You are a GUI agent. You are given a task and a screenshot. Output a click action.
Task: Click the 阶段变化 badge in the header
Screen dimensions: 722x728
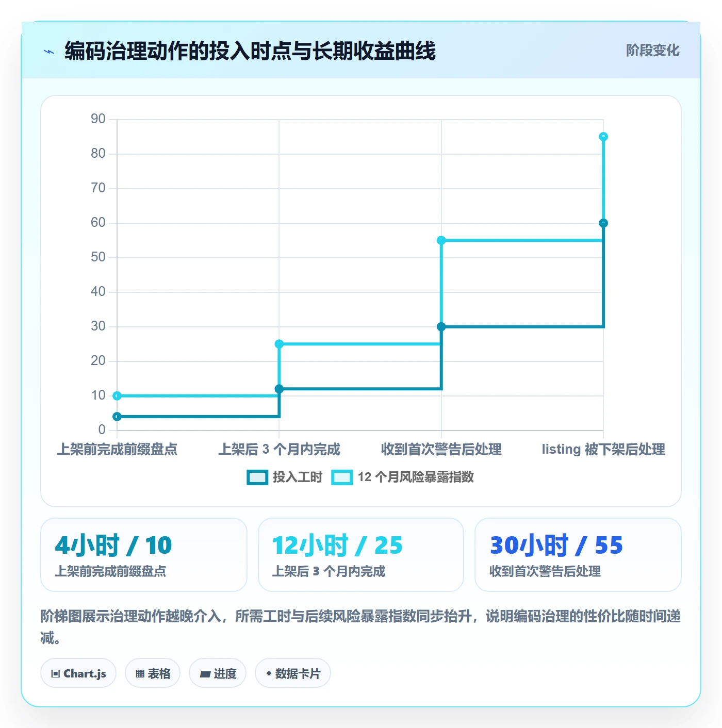click(x=652, y=51)
